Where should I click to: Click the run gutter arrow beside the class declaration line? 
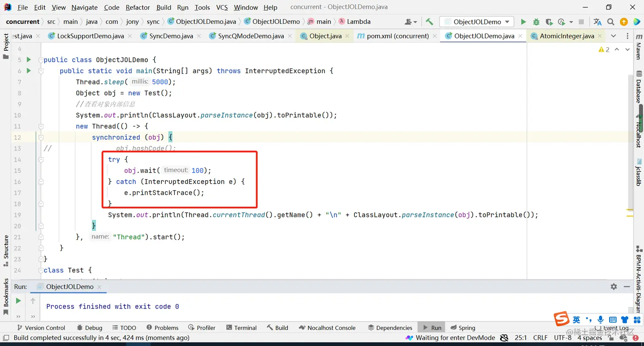tap(29, 60)
